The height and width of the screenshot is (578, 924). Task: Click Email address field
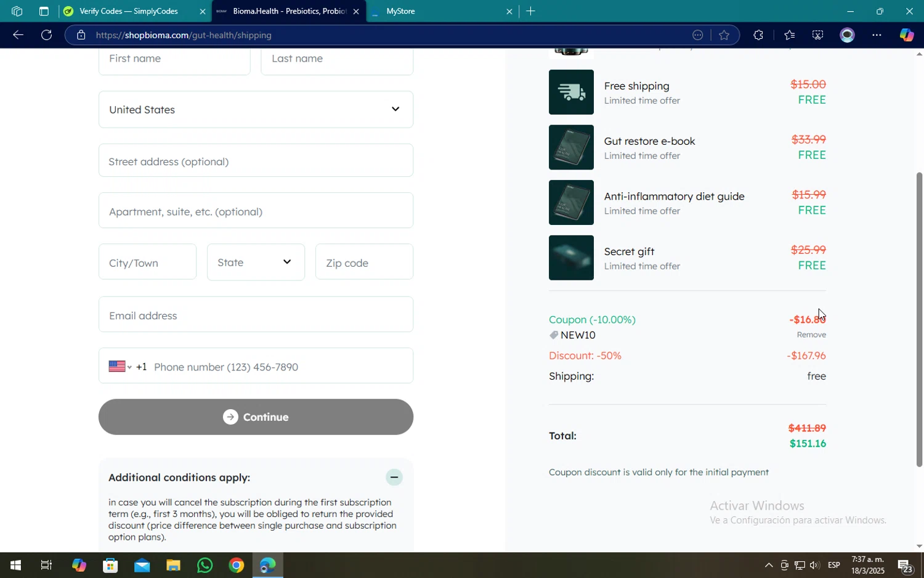pos(256,315)
